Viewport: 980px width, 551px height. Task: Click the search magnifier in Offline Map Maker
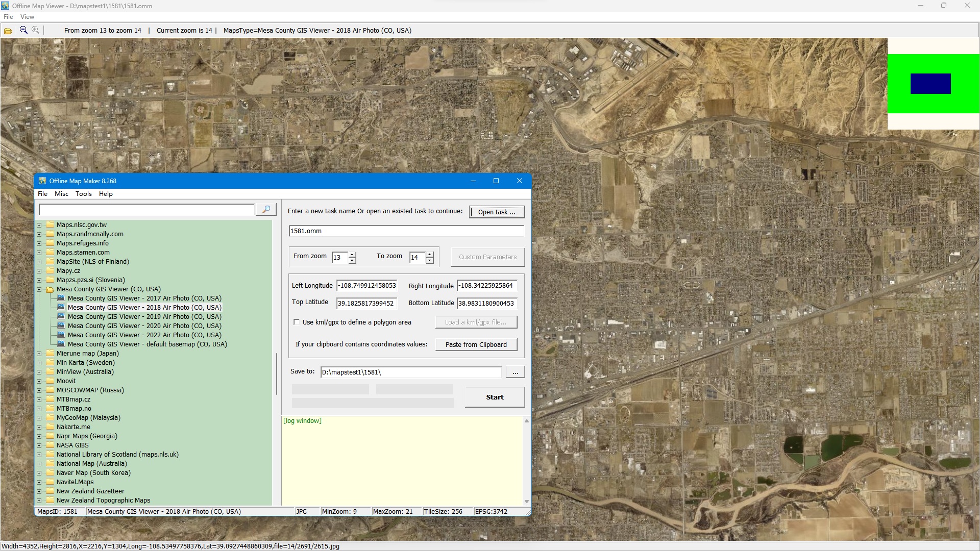[266, 209]
